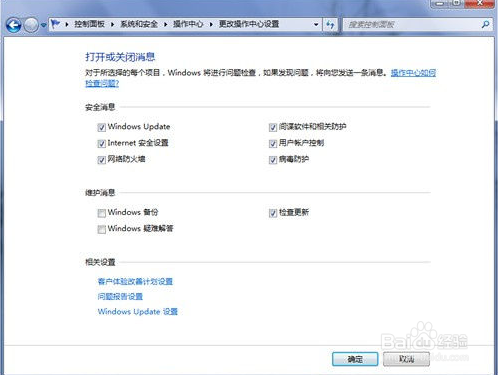Select the 系统和安全 breadcrumb item
498x375 pixels.
pos(139,24)
